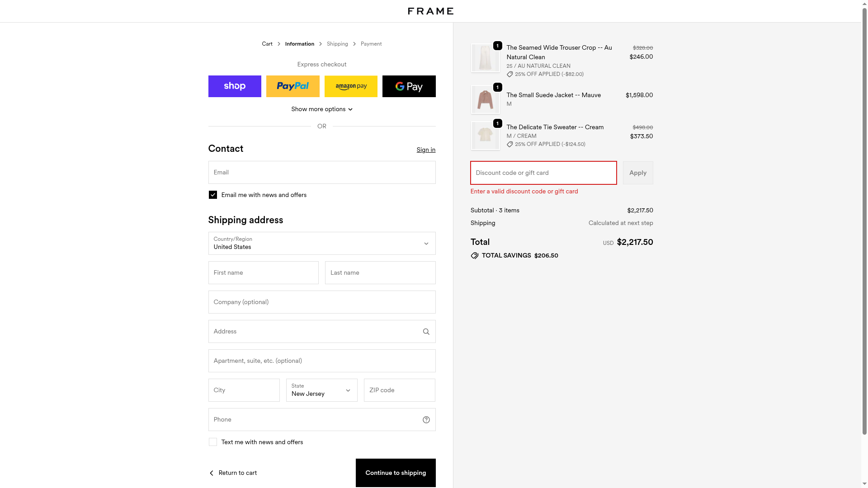Focus the Discount code or gift card field
The image size is (868, 488).
point(543,173)
